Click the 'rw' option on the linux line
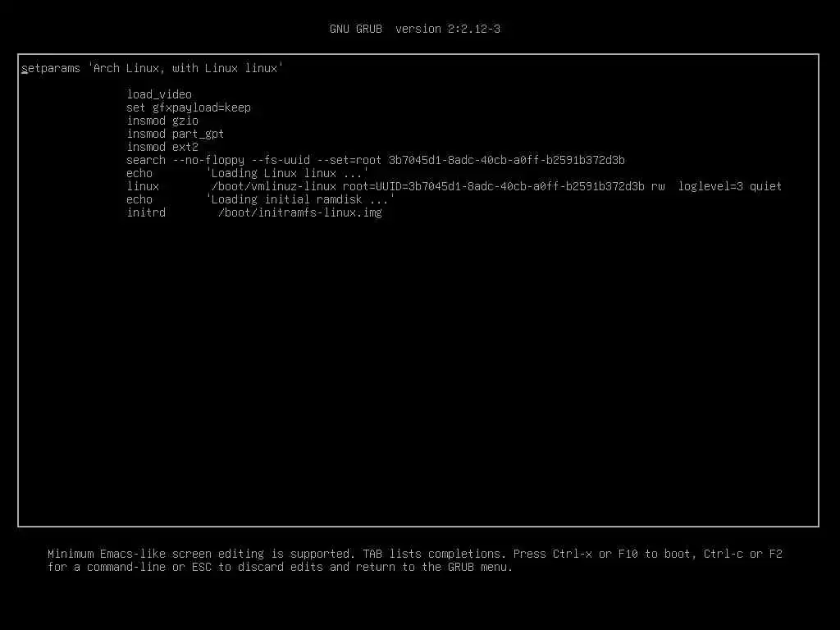This screenshot has width=840, height=630. tap(658, 186)
